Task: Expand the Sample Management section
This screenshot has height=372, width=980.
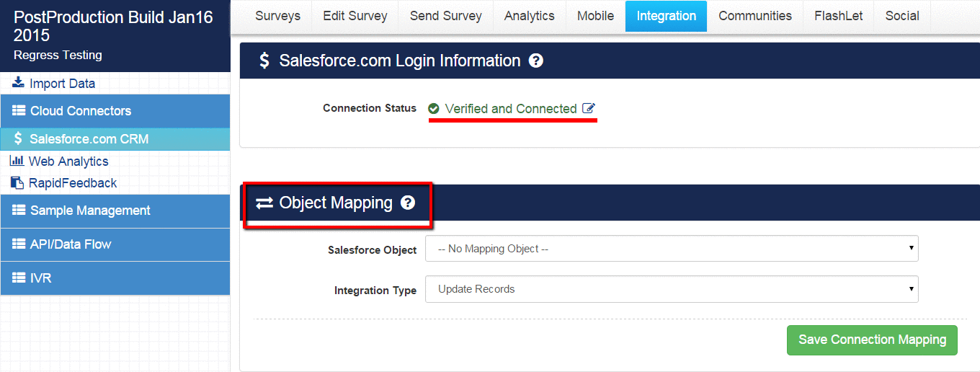Action: coord(115,211)
